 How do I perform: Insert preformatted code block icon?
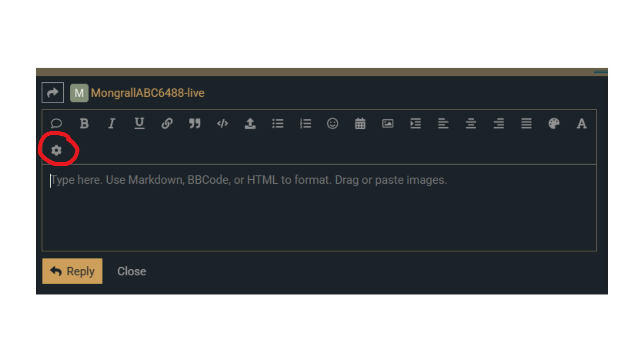tap(222, 123)
